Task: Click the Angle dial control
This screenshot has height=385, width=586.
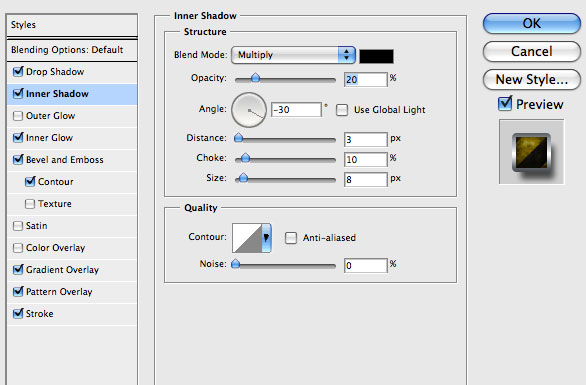Action: (x=249, y=110)
